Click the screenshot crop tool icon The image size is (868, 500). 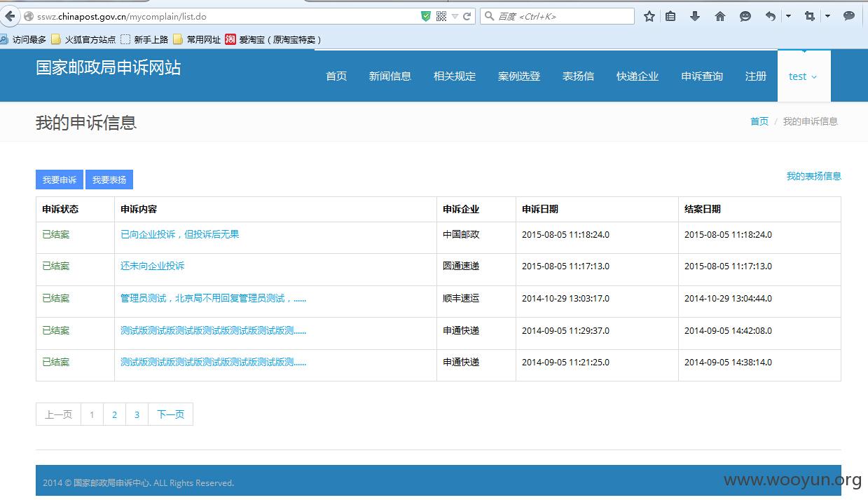[x=810, y=16]
